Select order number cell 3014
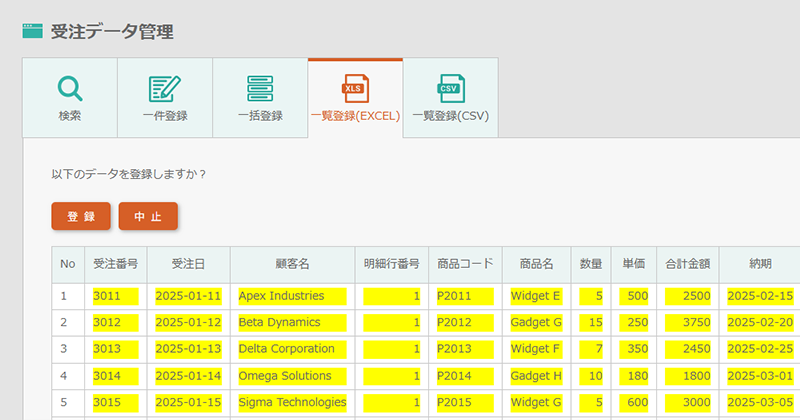The height and width of the screenshot is (420, 800). point(116,376)
